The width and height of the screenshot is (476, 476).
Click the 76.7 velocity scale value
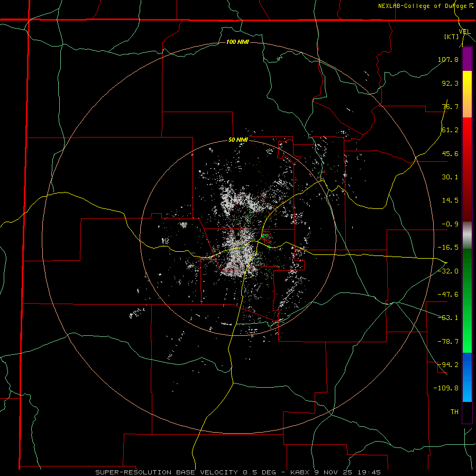(x=450, y=106)
